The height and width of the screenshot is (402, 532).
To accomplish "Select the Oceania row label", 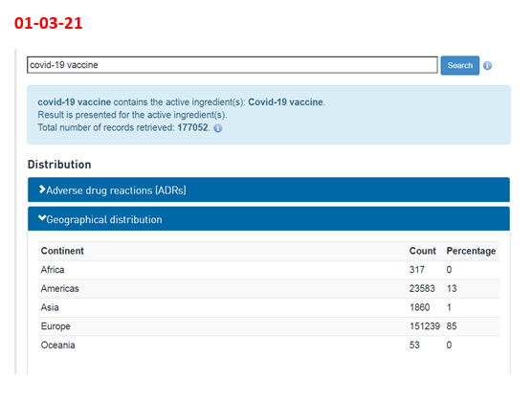I will 57,345.
